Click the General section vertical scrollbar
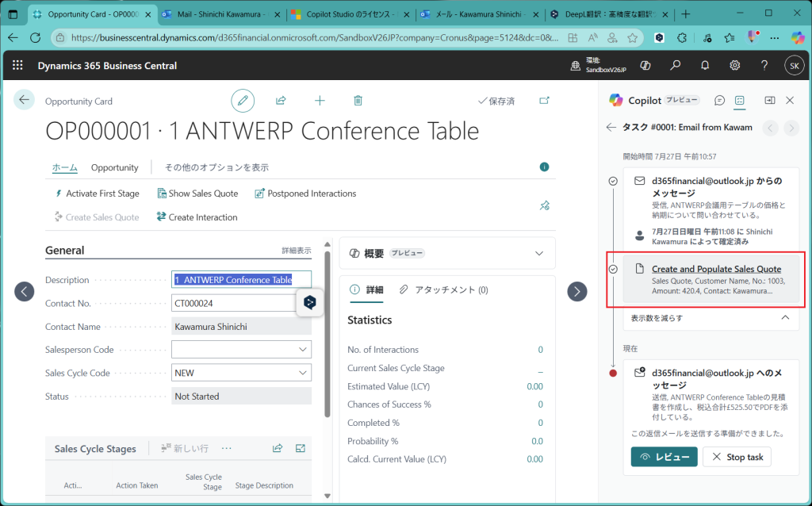This screenshot has width=812, height=506. [x=327, y=334]
